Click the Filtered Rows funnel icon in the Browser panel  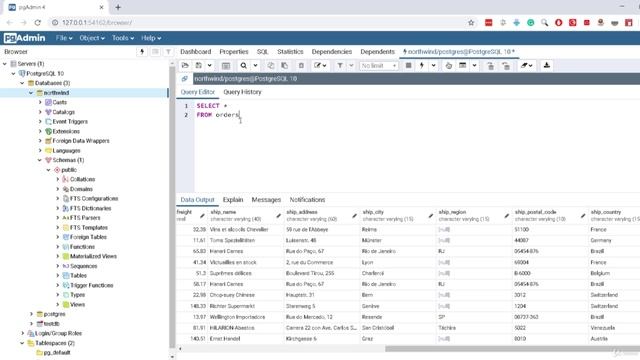(168, 51)
